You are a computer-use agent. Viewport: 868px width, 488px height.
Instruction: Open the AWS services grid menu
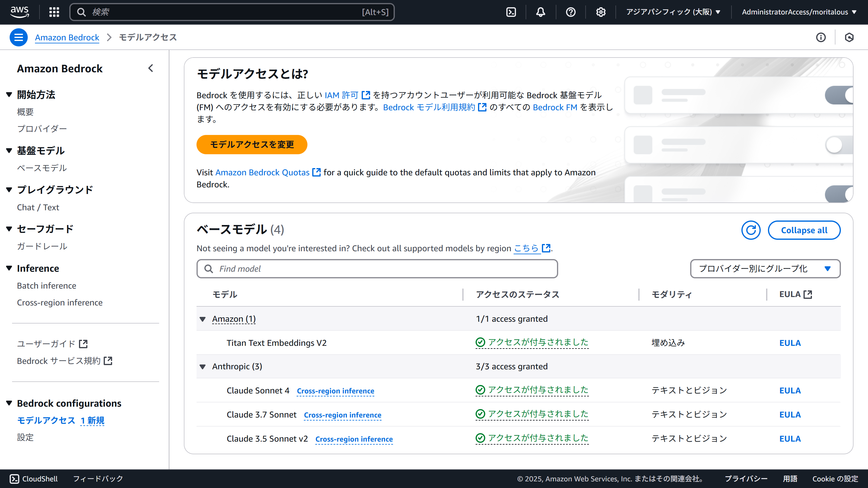[x=54, y=12]
